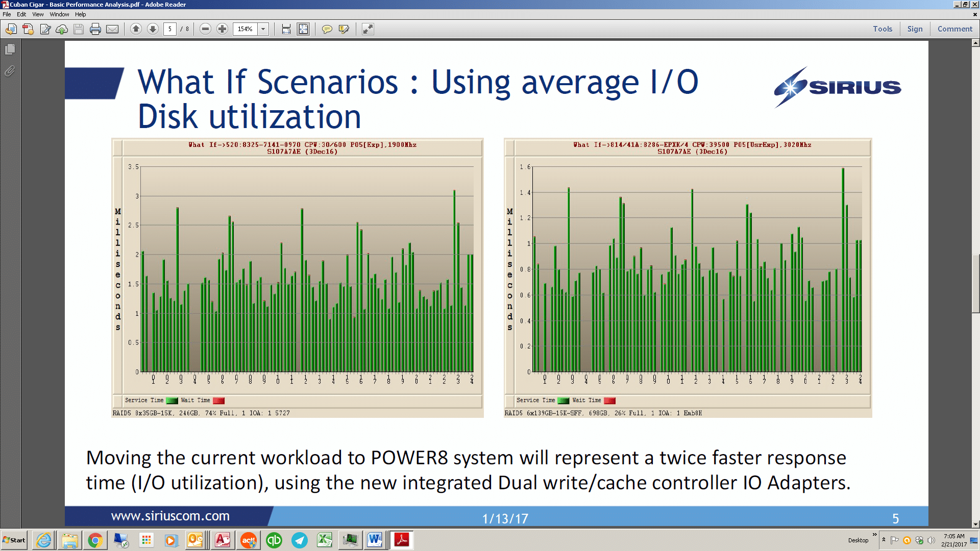Open the Comment panel
This screenshot has height=551, width=980.
click(x=955, y=29)
